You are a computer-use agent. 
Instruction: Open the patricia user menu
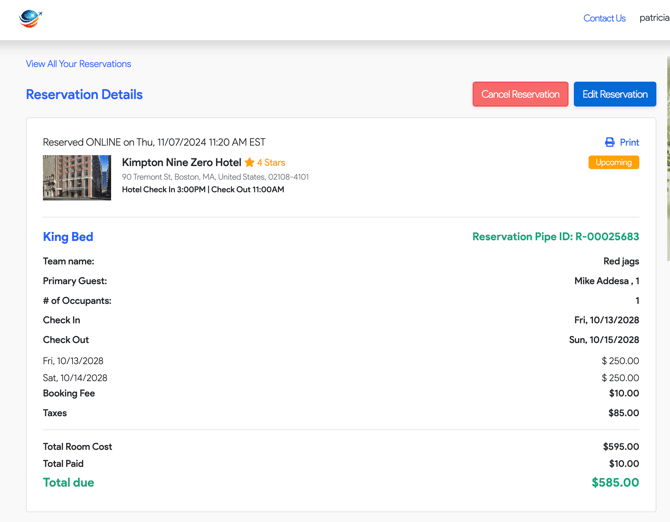coord(654,18)
